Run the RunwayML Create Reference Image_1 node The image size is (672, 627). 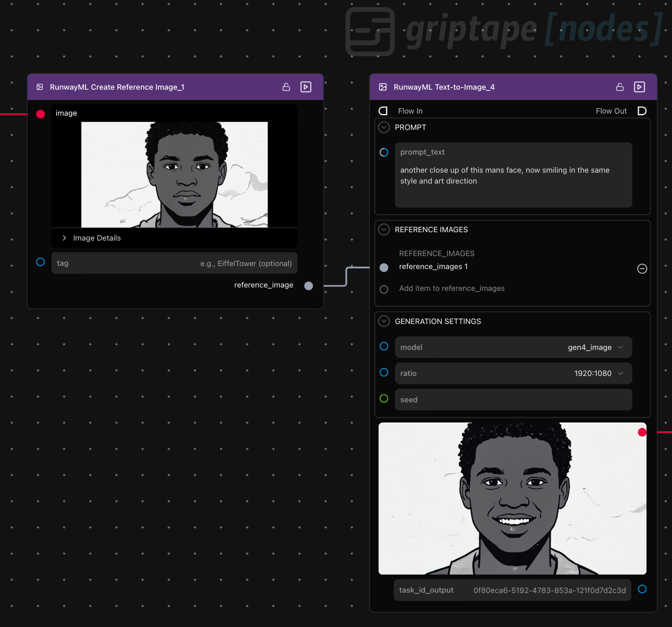306,87
